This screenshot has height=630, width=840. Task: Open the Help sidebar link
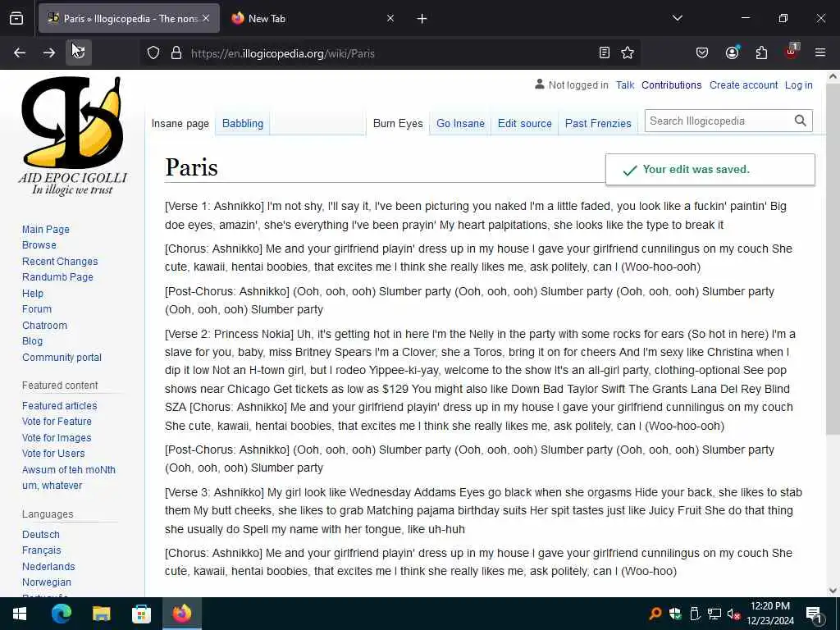33,294
